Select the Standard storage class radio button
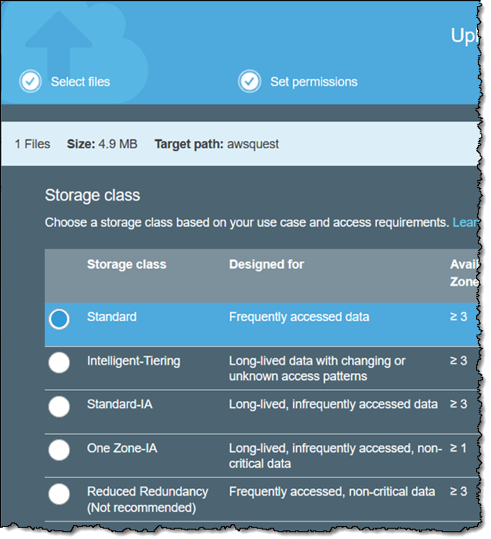Screen dimensions: 491x539 [59, 319]
